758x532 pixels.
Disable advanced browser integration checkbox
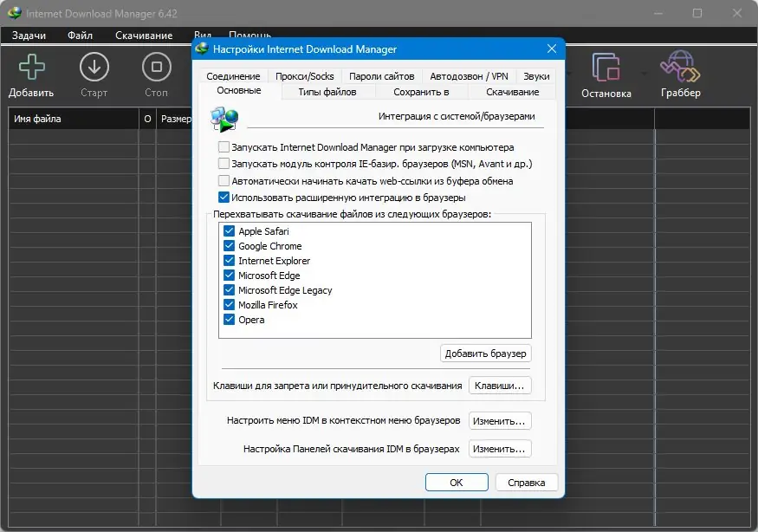pos(224,198)
